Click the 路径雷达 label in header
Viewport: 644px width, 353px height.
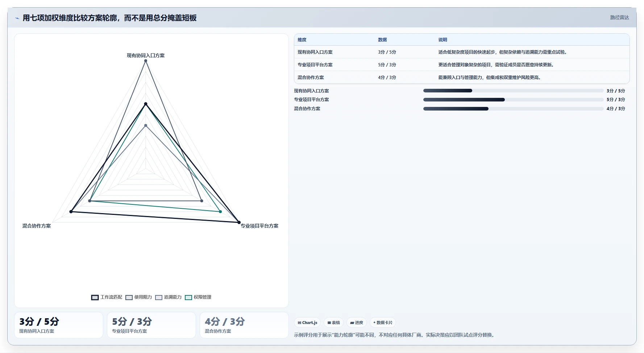click(x=619, y=17)
